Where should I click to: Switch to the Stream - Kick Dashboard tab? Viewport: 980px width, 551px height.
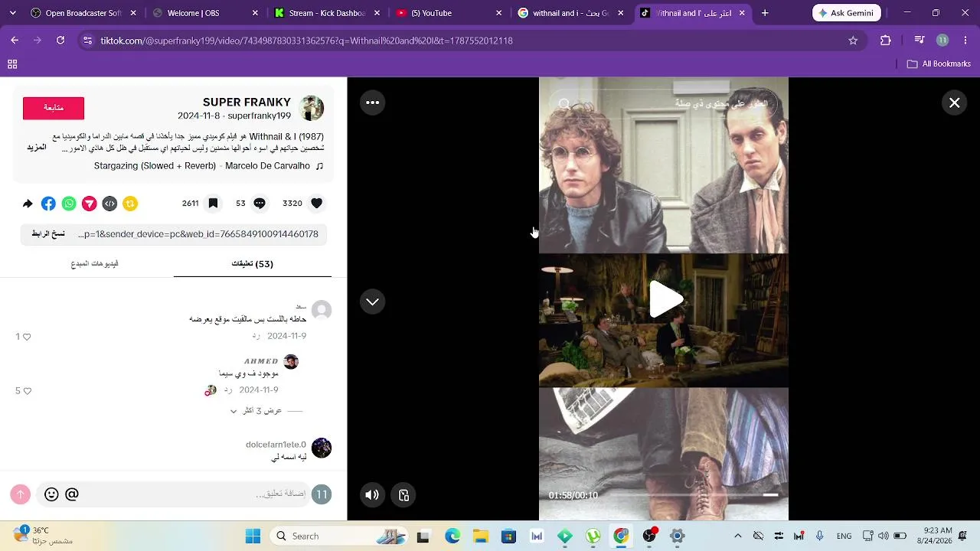[x=320, y=13]
